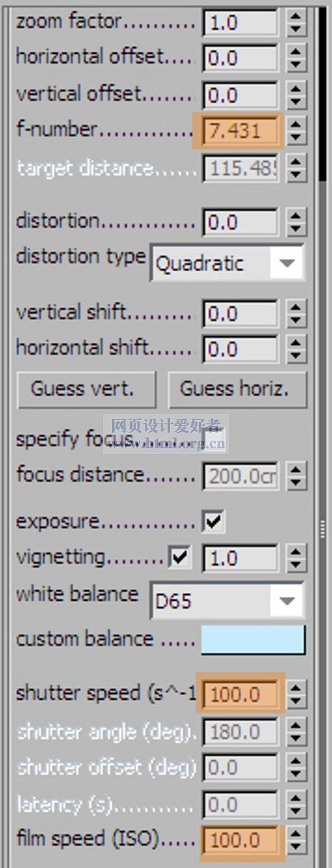Open the white balance D65 dropdown

coord(228,601)
